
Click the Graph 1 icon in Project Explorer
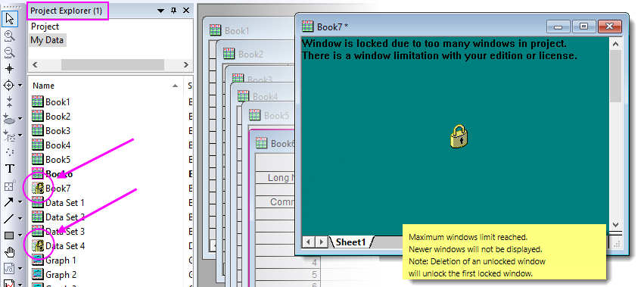(38, 260)
